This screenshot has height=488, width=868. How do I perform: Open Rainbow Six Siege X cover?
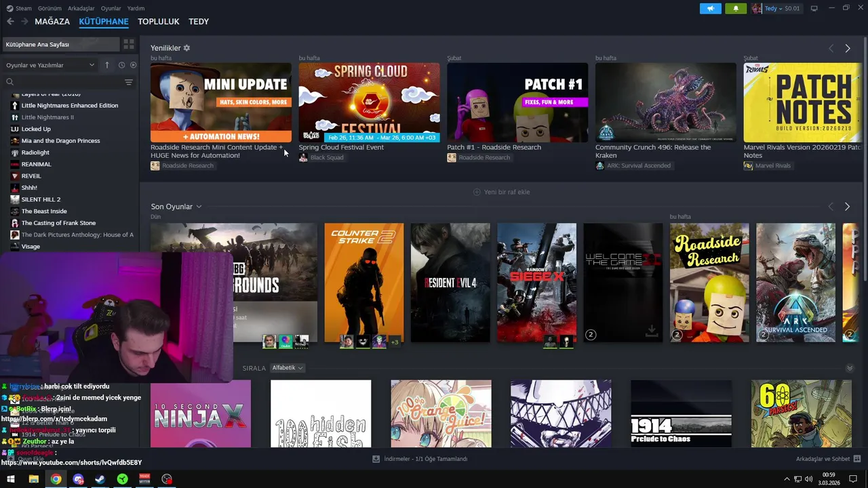(536, 283)
